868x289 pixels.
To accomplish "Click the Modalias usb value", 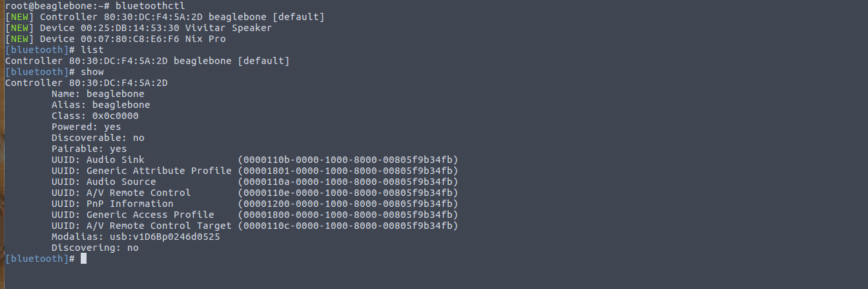I will [165, 237].
